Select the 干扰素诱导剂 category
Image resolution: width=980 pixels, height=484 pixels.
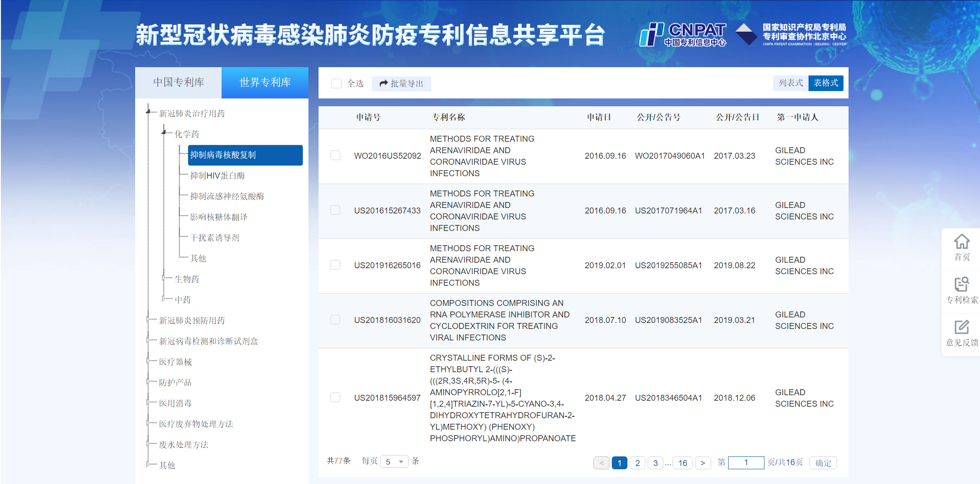click(215, 238)
